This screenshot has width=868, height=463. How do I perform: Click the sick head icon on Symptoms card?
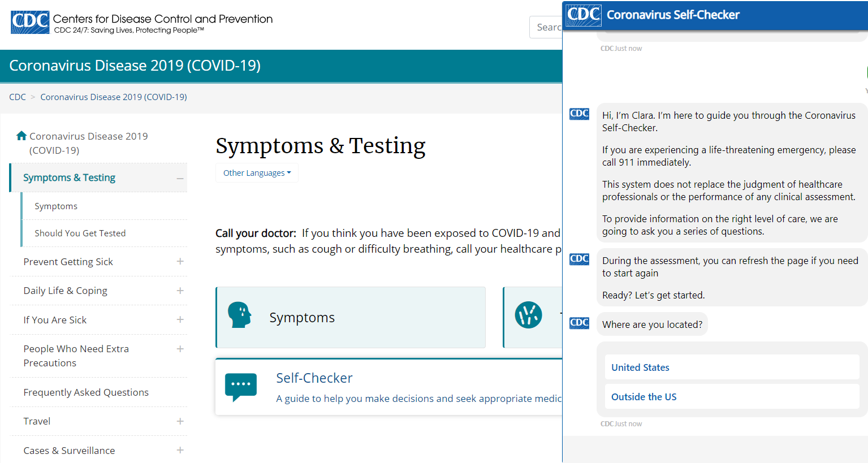pyautogui.click(x=239, y=315)
